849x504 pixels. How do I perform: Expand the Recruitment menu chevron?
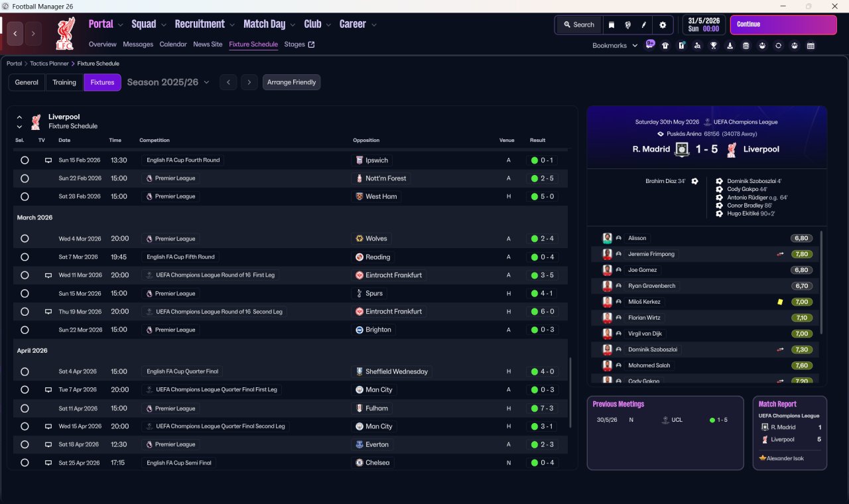(x=232, y=25)
